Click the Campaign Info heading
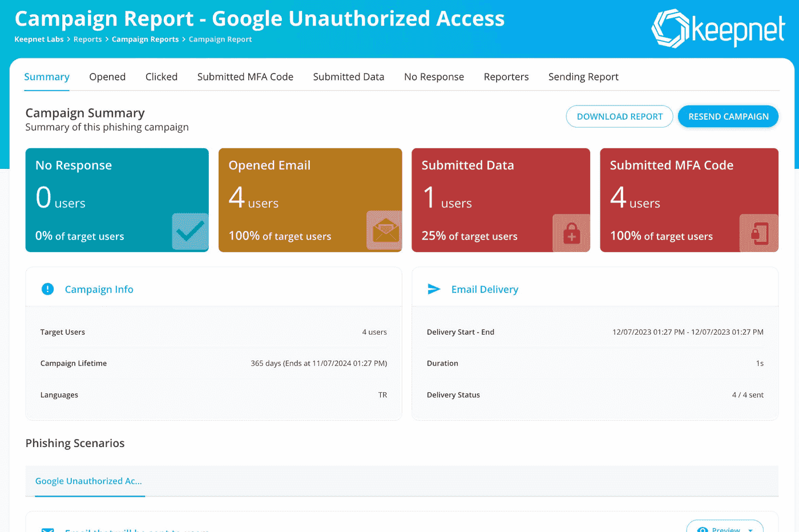Screen dimensions: 799x532 click(x=99, y=289)
